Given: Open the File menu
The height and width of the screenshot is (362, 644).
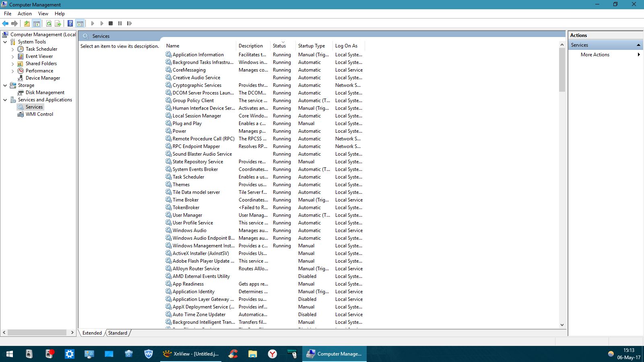Looking at the screenshot, I should pyautogui.click(x=8, y=13).
